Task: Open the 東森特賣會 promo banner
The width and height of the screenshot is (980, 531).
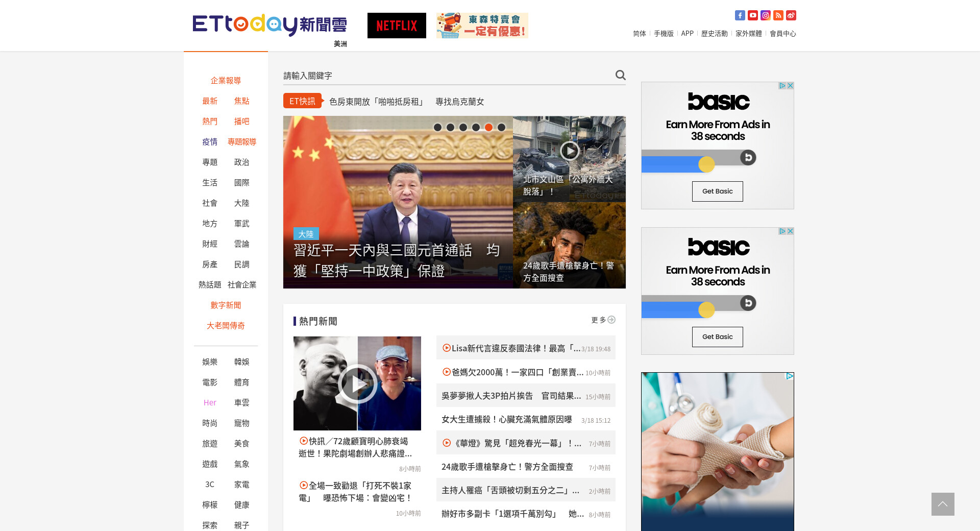Action: point(482,26)
